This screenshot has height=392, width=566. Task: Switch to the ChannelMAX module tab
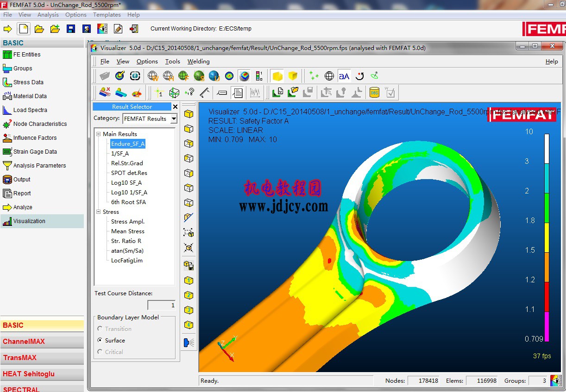pos(42,342)
